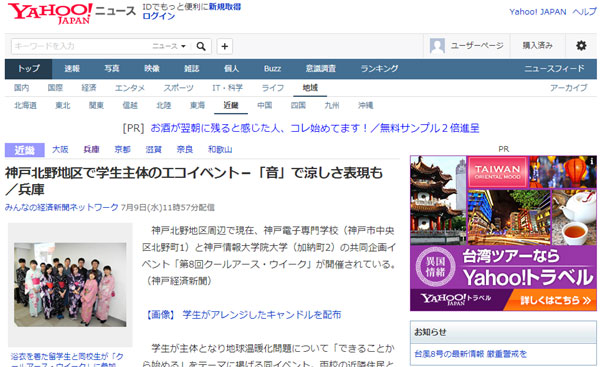The width and height of the screenshot is (600, 367).
Task: Click the article headline 神戸北野地区で学生主体のエコイベント
Action: (x=194, y=181)
